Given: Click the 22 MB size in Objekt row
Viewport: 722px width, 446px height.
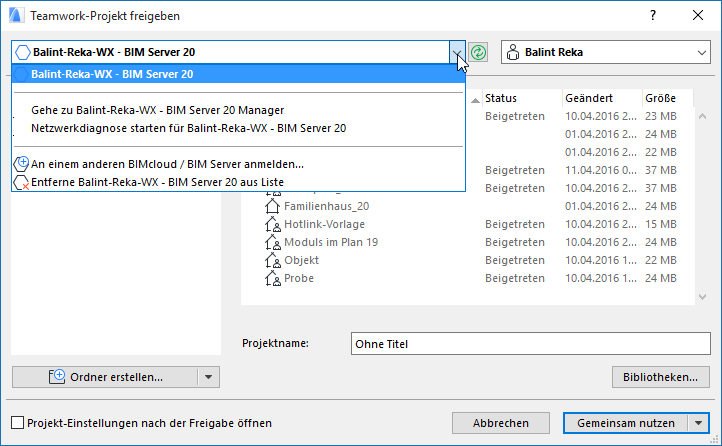Looking at the screenshot, I should (661, 260).
